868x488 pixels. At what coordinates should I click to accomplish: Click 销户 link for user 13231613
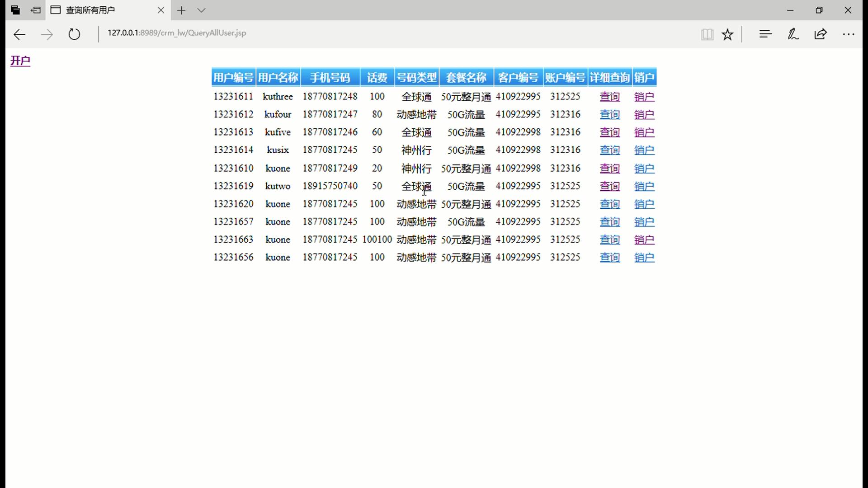(x=644, y=132)
